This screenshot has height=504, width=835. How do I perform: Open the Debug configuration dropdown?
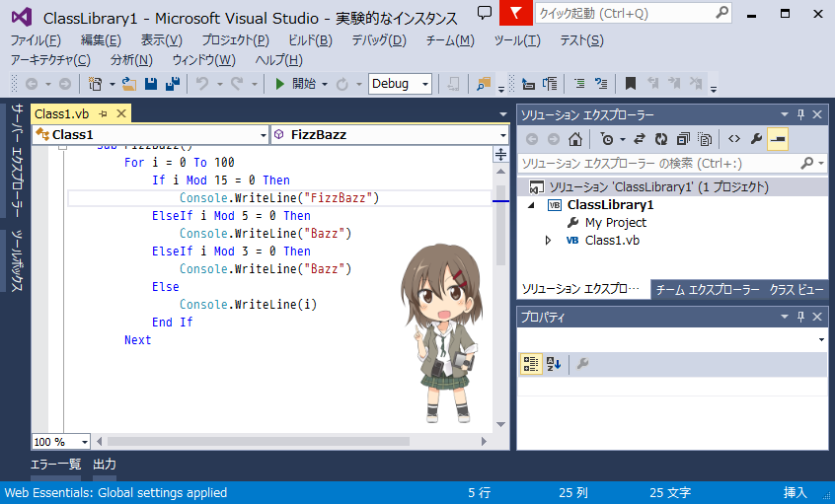(401, 84)
